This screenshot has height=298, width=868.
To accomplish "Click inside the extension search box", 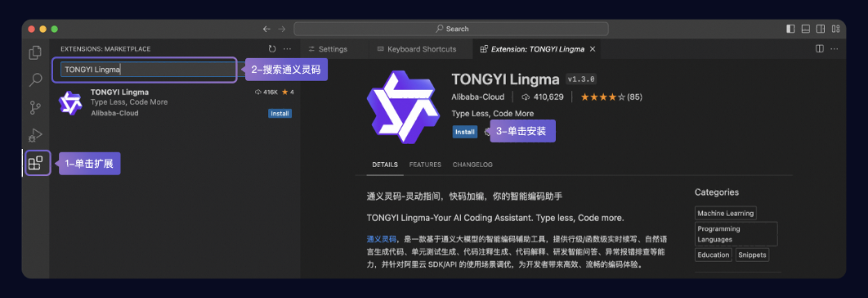I will (149, 70).
